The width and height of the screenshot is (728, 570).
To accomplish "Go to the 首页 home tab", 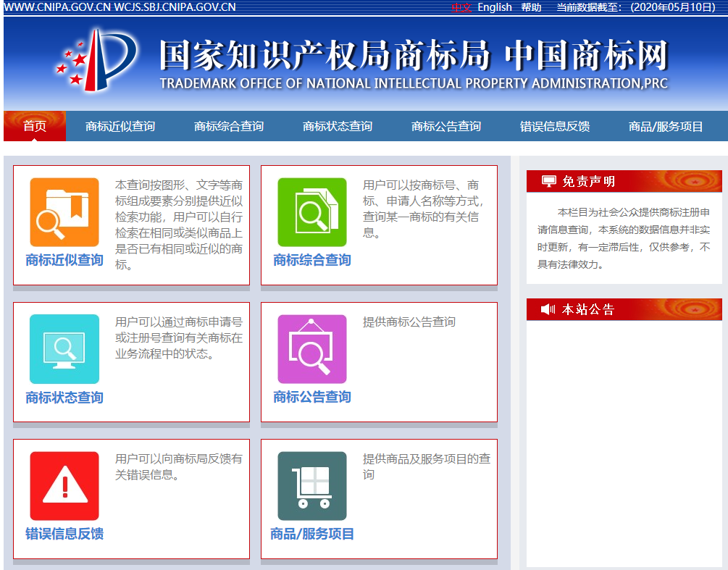I will (35, 126).
